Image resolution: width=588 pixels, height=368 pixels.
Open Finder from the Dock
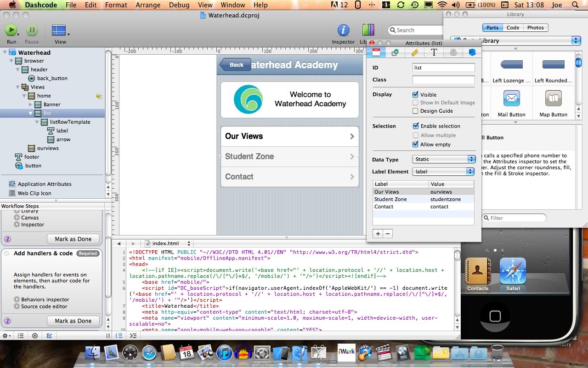[x=93, y=353]
